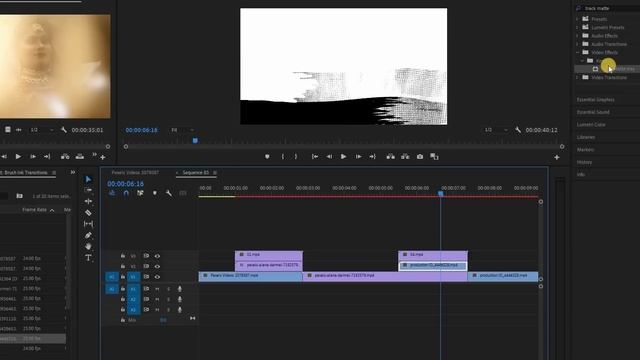Select the Slip tool
Image resolution: width=640 pixels, height=360 pixels.
point(88,224)
